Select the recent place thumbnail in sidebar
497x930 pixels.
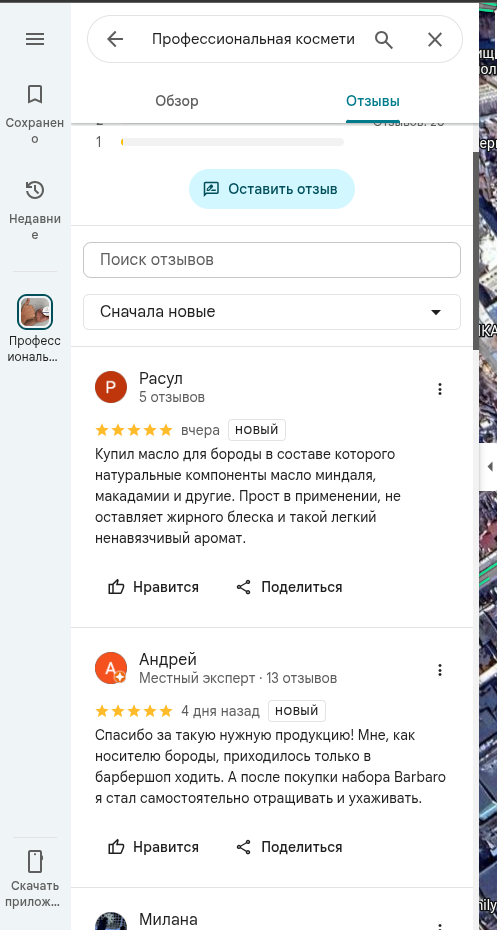pos(35,312)
